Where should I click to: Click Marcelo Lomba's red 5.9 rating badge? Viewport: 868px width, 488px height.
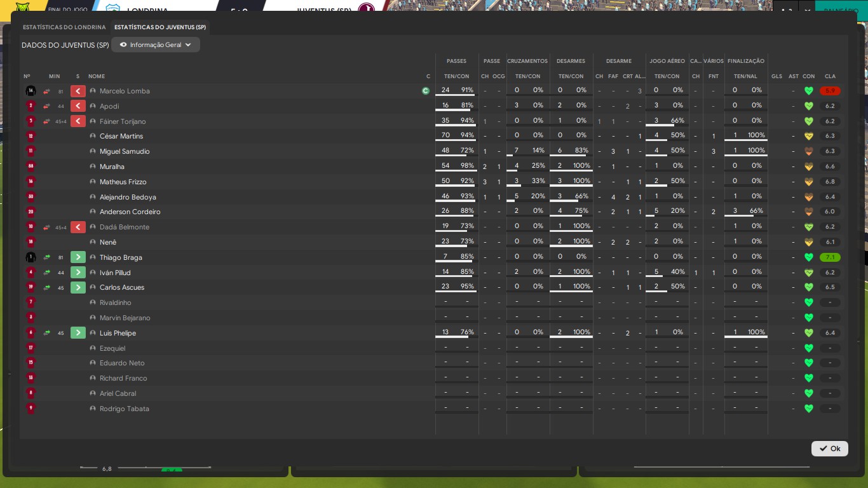[830, 91]
